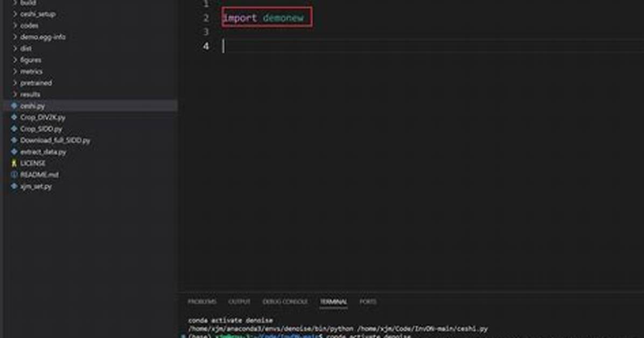The image size is (644, 338).
Task: Click the Python icon beside Crop_DIV2K.py
Action: point(15,117)
